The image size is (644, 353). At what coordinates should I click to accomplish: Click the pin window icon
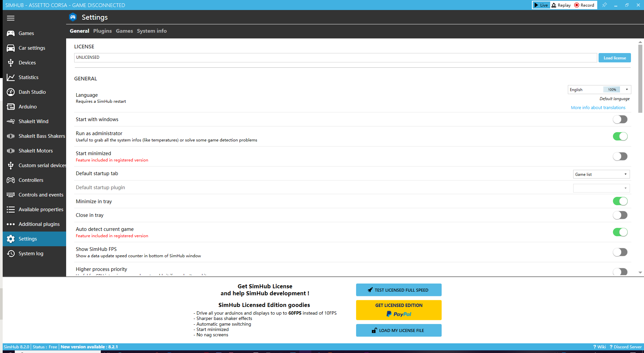pos(604,5)
